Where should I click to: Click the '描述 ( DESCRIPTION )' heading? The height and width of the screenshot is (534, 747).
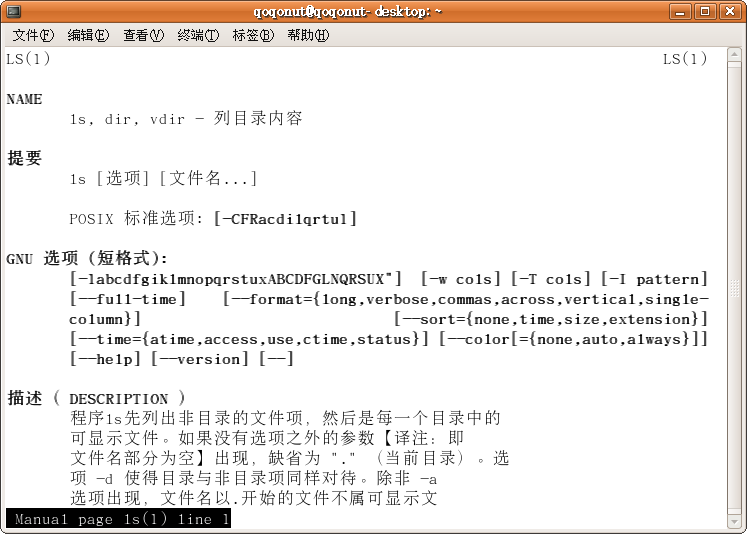(96, 398)
